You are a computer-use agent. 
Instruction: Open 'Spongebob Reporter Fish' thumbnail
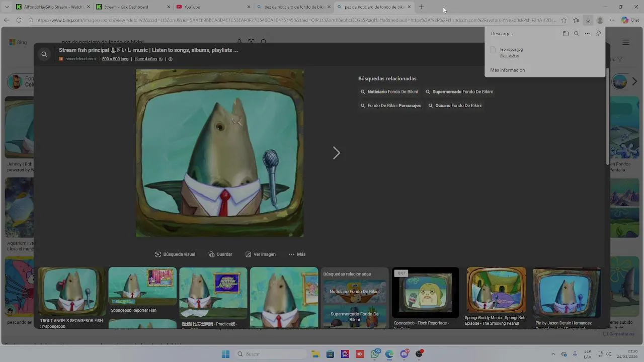[x=142, y=287]
